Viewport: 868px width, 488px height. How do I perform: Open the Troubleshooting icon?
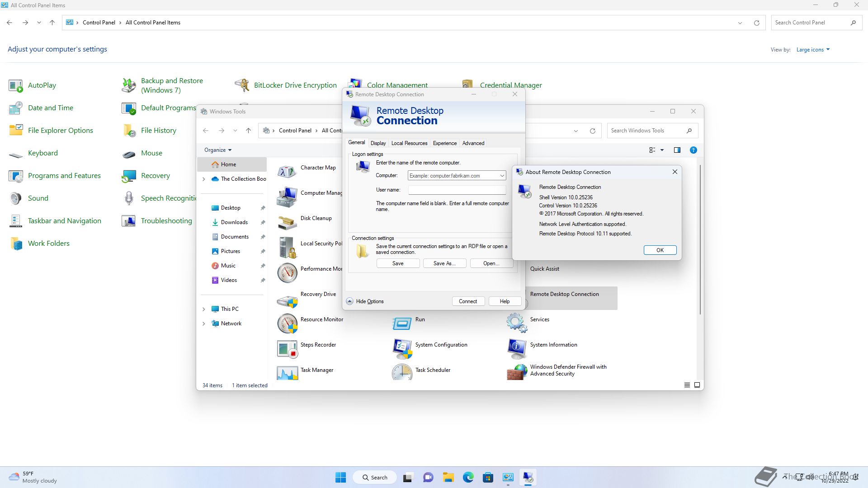tap(129, 221)
